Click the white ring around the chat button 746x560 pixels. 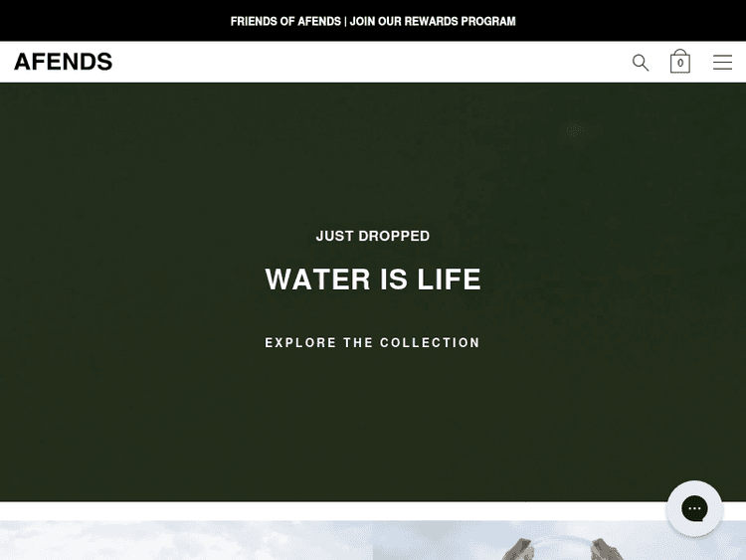tap(671, 508)
